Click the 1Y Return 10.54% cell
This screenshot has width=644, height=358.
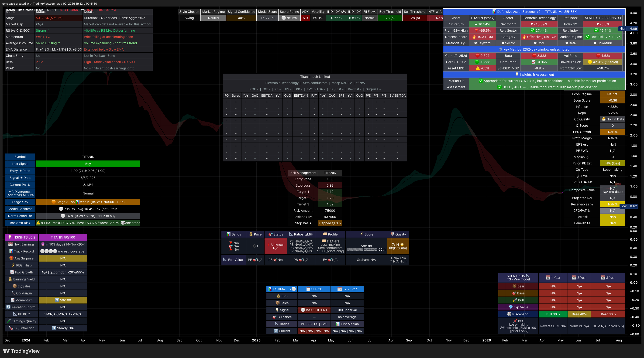[482, 24]
